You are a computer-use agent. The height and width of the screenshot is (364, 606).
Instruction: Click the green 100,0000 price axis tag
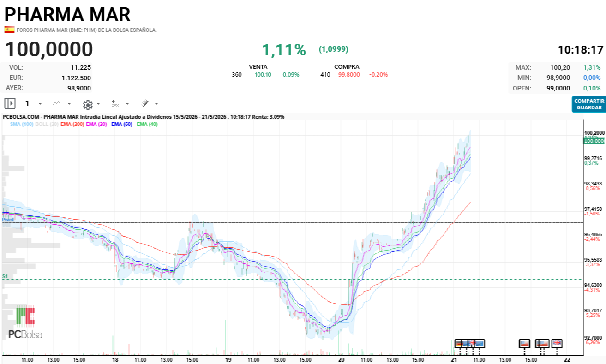click(x=594, y=141)
